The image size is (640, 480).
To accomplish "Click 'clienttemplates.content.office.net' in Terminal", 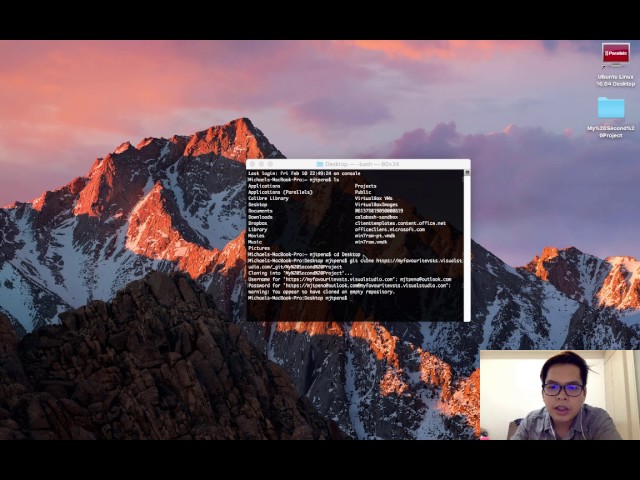I will pyautogui.click(x=400, y=223).
